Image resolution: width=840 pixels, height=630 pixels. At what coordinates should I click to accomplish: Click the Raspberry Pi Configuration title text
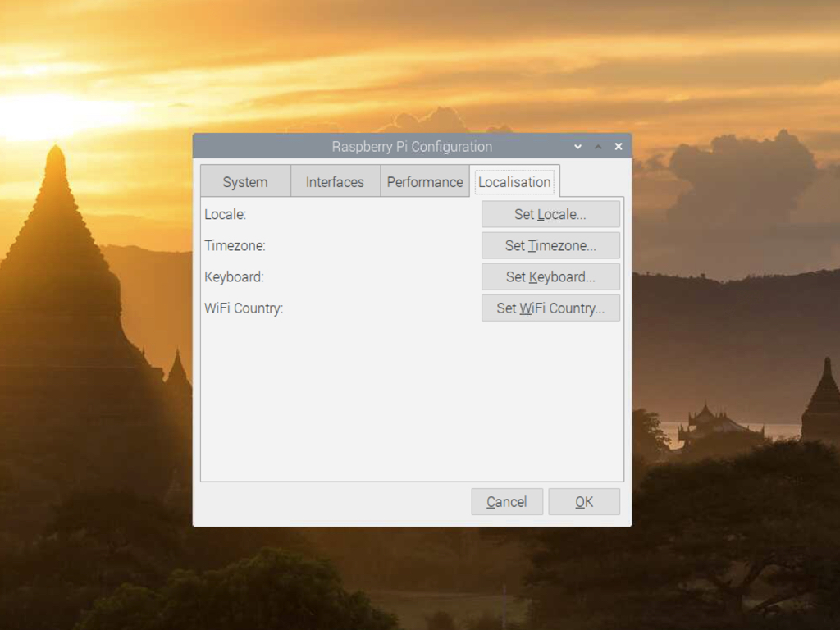click(x=412, y=146)
